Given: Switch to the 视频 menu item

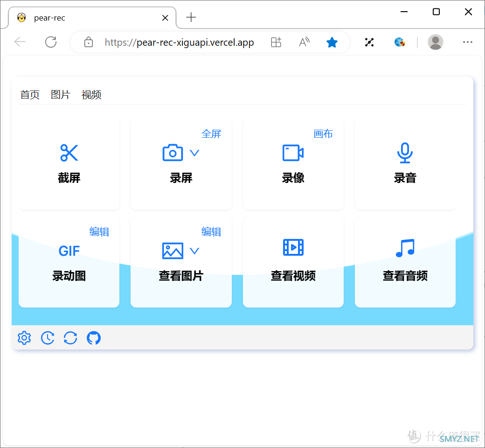Looking at the screenshot, I should [x=91, y=94].
